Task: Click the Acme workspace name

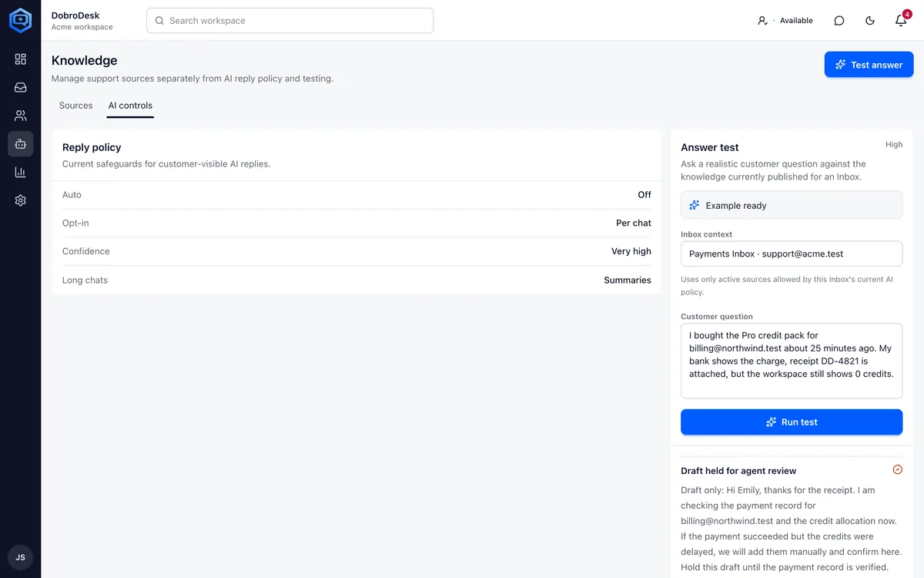Action: (82, 27)
